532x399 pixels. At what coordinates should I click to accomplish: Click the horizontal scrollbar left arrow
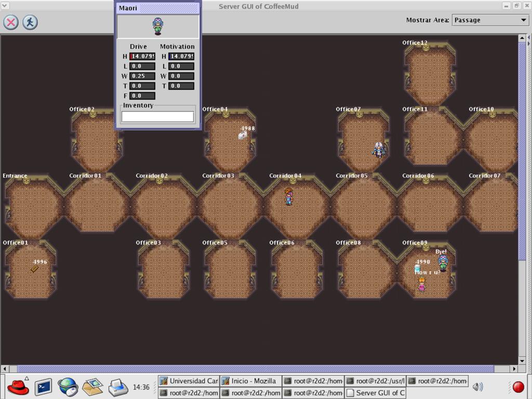pyautogui.click(x=5, y=369)
